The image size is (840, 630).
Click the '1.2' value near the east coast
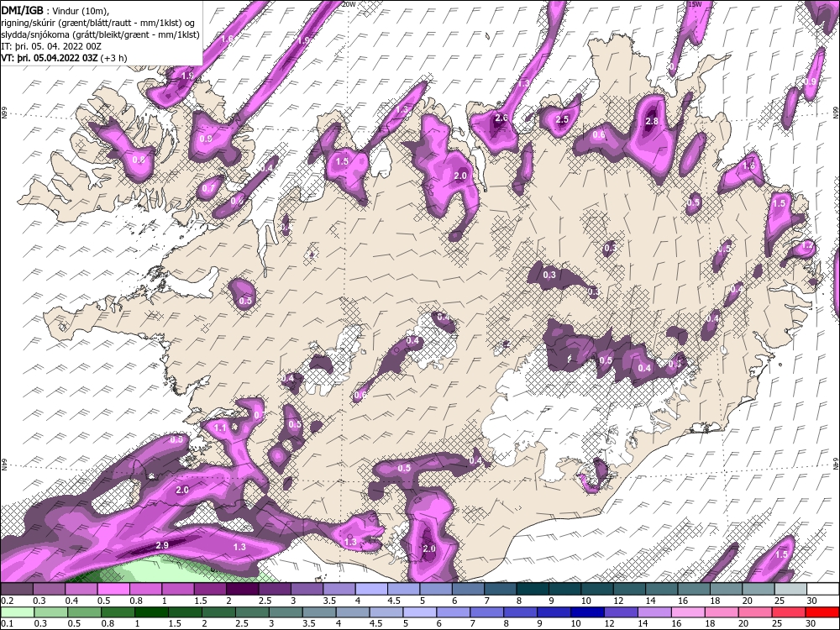[x=808, y=245]
